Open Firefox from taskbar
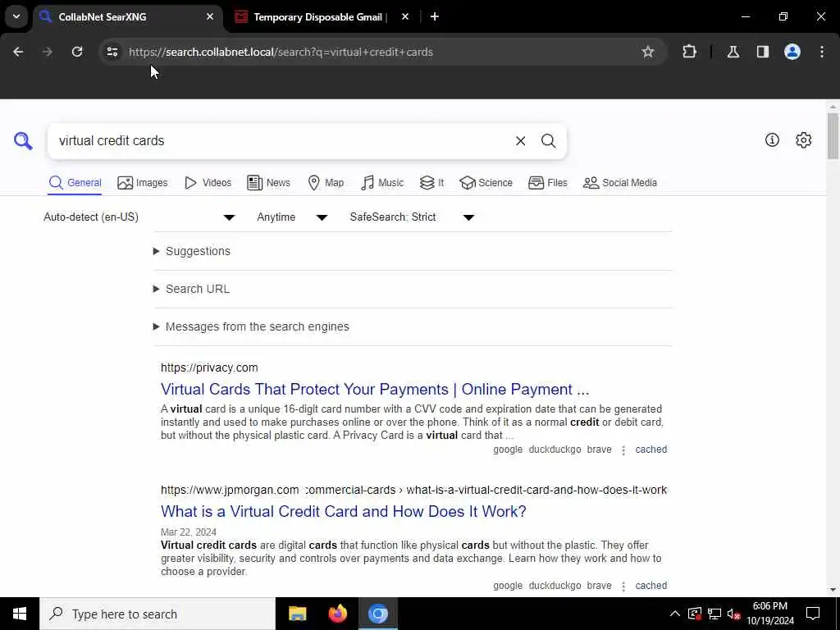The width and height of the screenshot is (840, 630). pyautogui.click(x=337, y=614)
